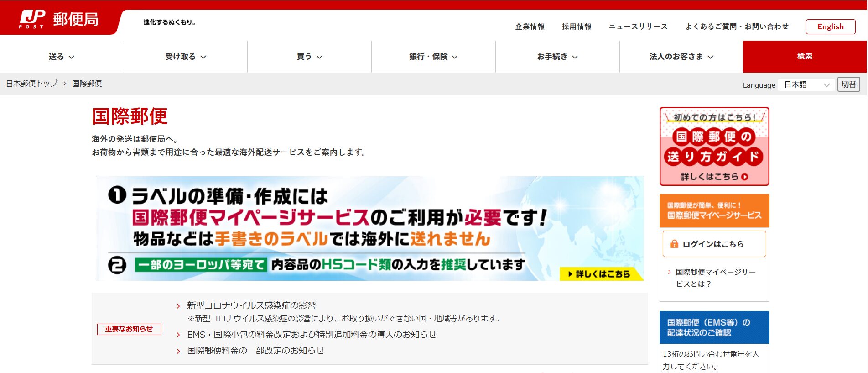Click the chevron before EMS・国際小包の料金改定

[178, 335]
